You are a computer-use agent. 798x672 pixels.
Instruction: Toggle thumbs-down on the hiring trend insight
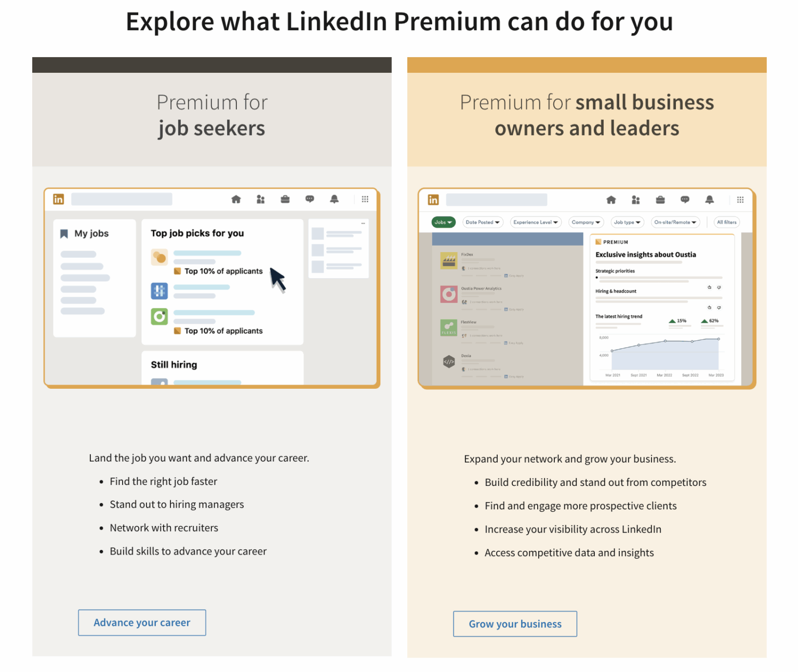pyautogui.click(x=719, y=307)
